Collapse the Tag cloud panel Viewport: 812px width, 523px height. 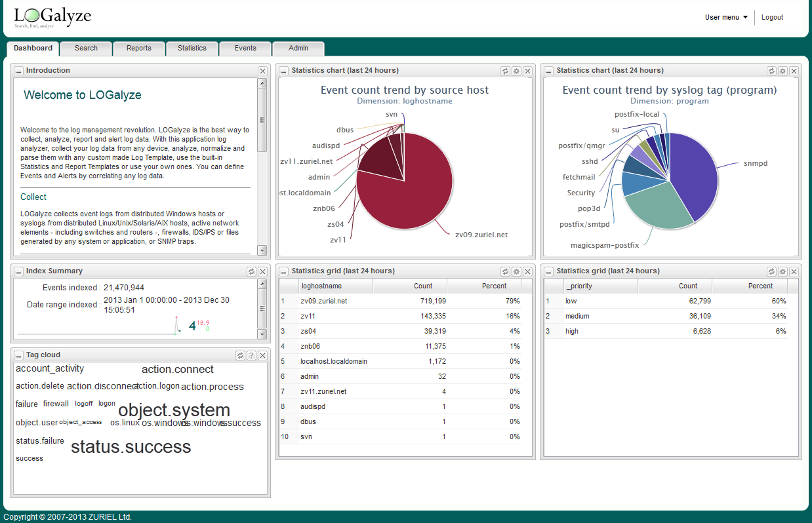point(18,355)
